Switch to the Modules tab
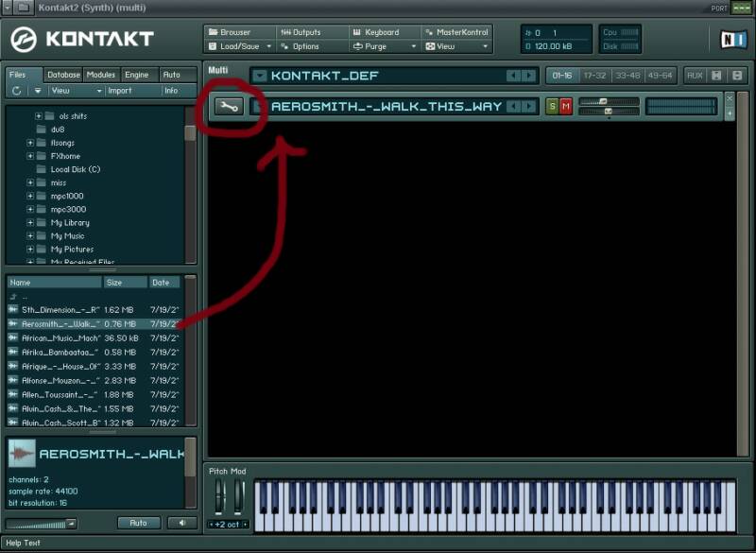Image resolution: width=756 pixels, height=553 pixels. [101, 75]
